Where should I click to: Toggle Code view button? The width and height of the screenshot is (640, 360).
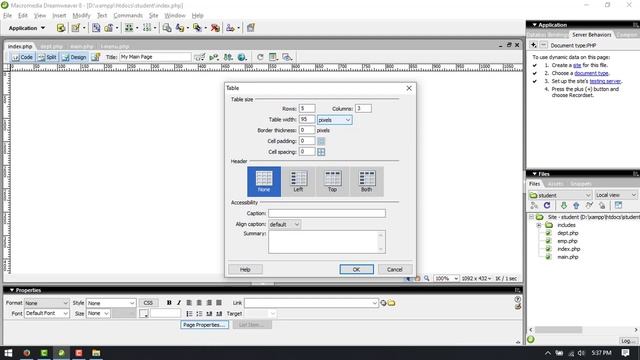tap(22, 57)
